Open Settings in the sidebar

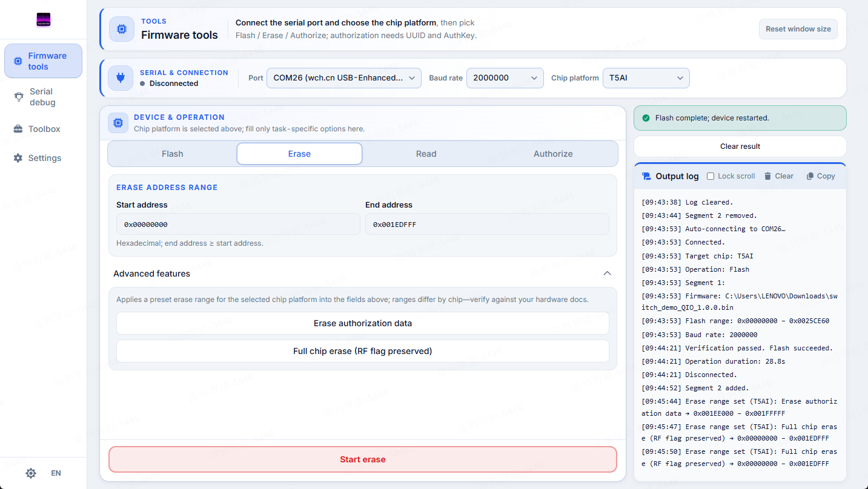(x=43, y=158)
